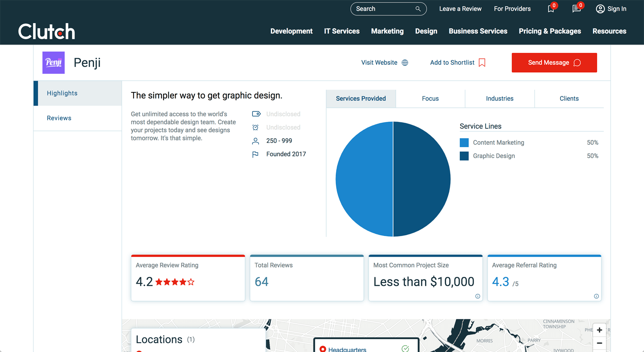This screenshot has height=352, width=644.
Task: Click the project size tag icon
Action: [256, 114]
